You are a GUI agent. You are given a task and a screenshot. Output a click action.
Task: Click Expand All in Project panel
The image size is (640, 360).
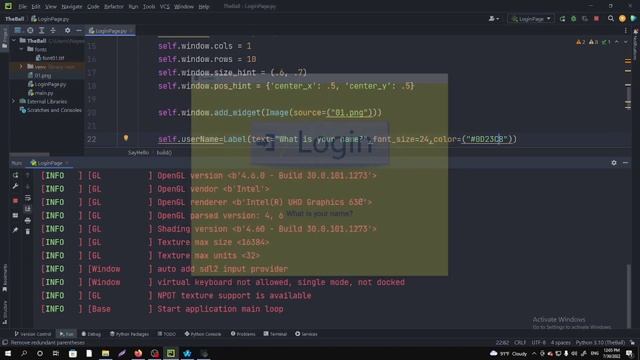click(x=41, y=30)
